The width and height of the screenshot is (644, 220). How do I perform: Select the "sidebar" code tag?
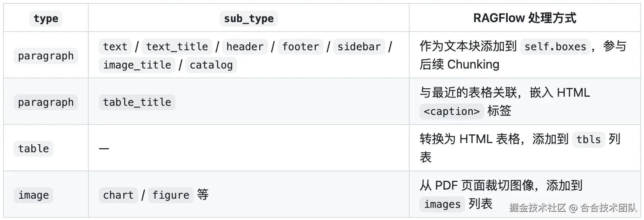[x=359, y=47]
